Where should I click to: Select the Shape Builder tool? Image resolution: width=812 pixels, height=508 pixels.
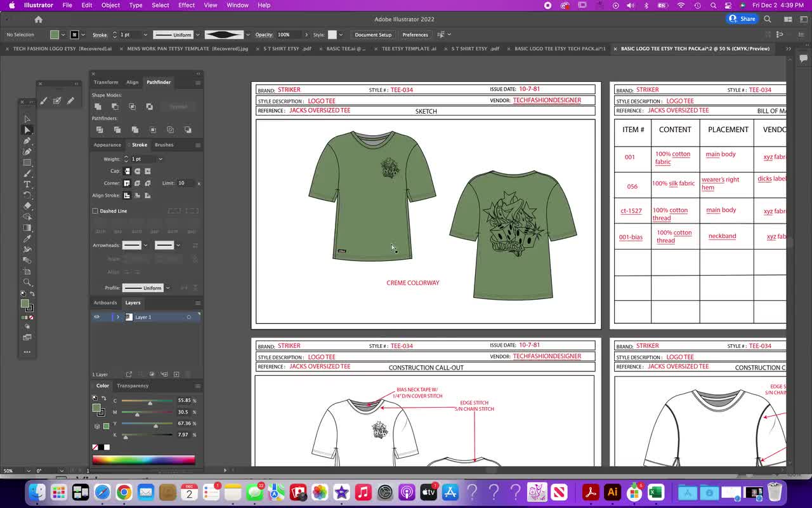click(x=27, y=217)
